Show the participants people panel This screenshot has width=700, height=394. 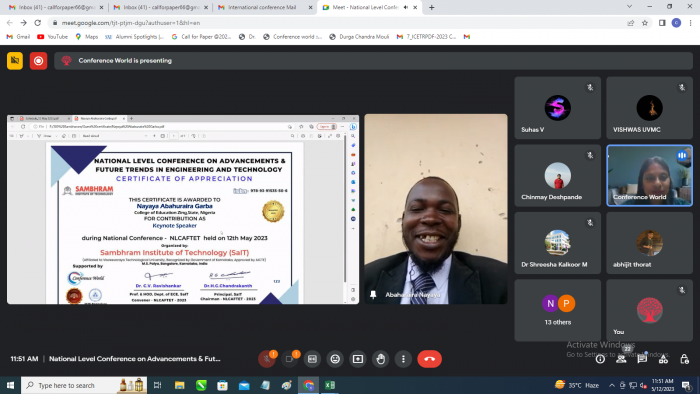(x=621, y=359)
